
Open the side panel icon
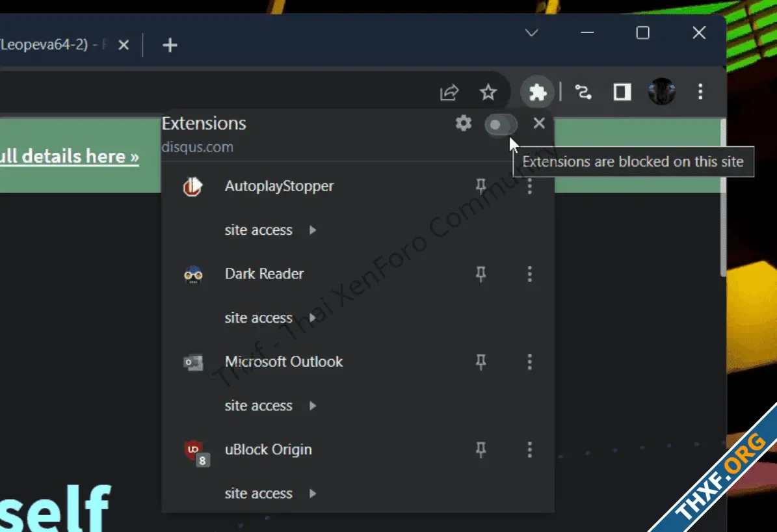point(622,92)
